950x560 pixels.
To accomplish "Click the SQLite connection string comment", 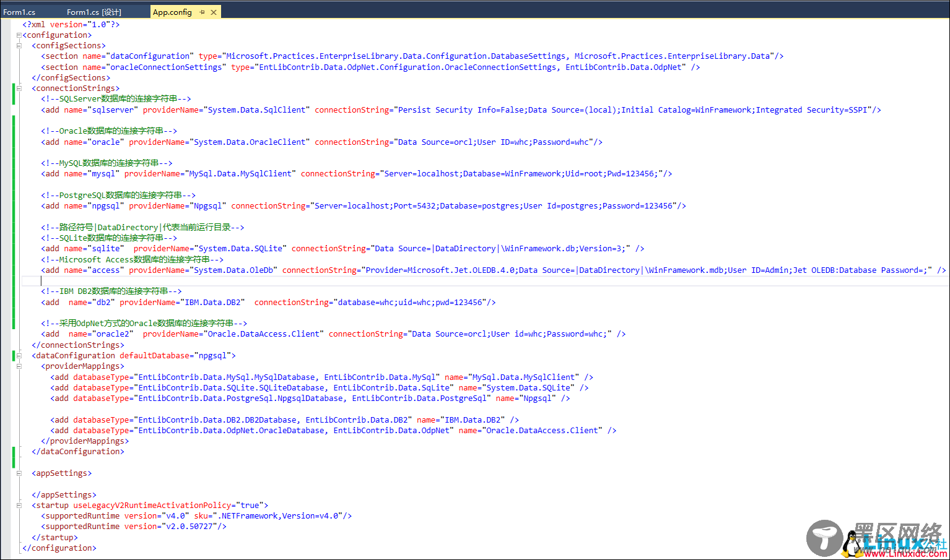I will pyautogui.click(x=109, y=238).
